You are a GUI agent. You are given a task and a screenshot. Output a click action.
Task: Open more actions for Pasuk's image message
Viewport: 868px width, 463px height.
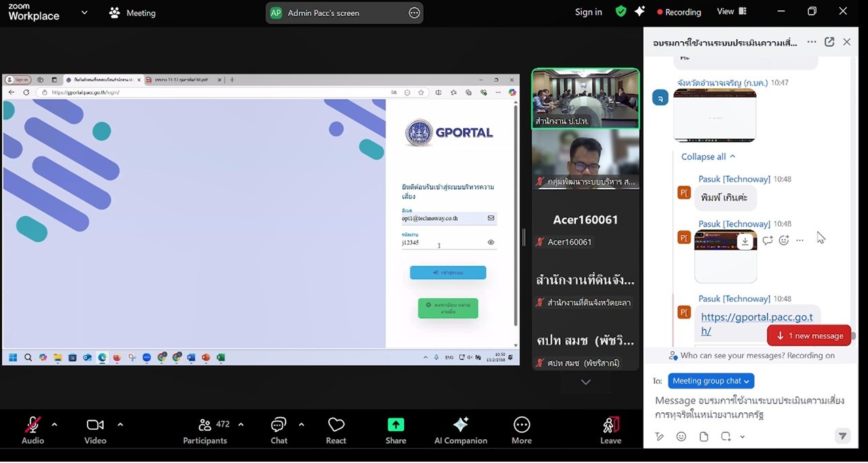[800, 241]
